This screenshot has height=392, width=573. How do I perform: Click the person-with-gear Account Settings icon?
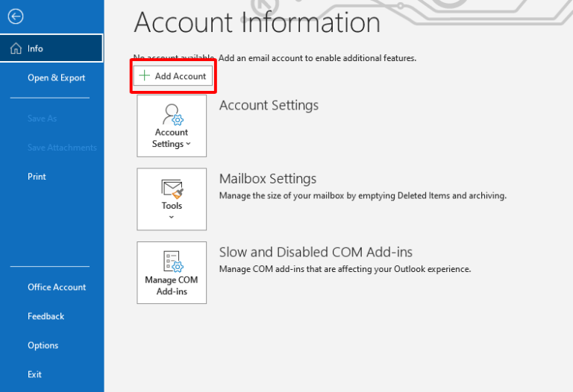pyautogui.click(x=172, y=115)
